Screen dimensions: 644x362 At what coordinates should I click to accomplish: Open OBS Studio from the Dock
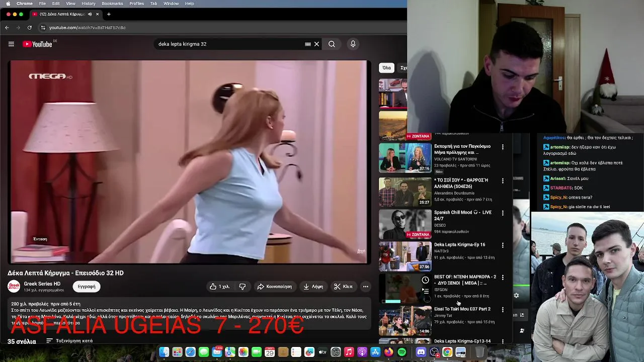(x=434, y=352)
